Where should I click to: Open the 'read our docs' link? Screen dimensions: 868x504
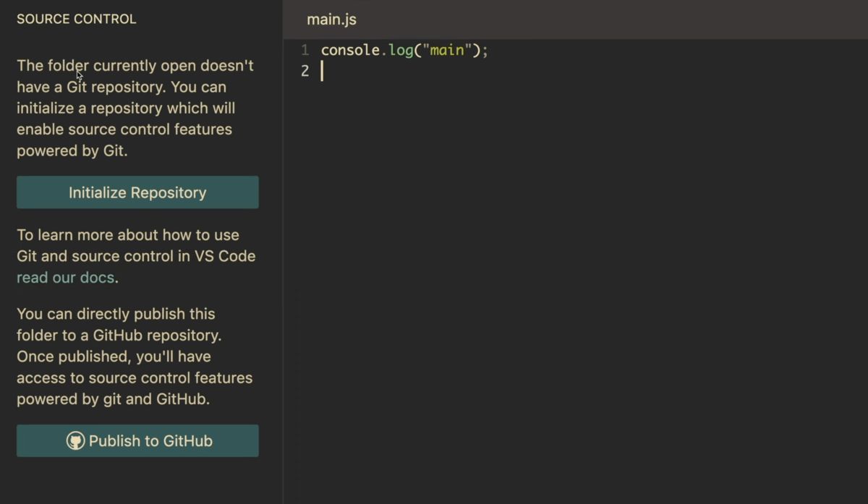65,277
